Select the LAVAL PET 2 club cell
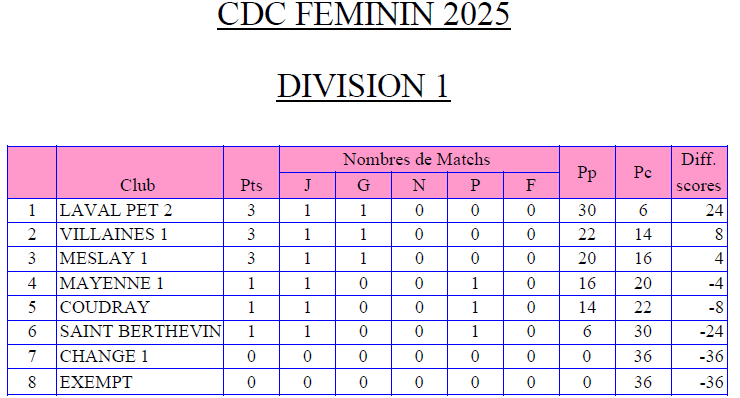Viewport: 740px width, 398px height. [x=140, y=211]
